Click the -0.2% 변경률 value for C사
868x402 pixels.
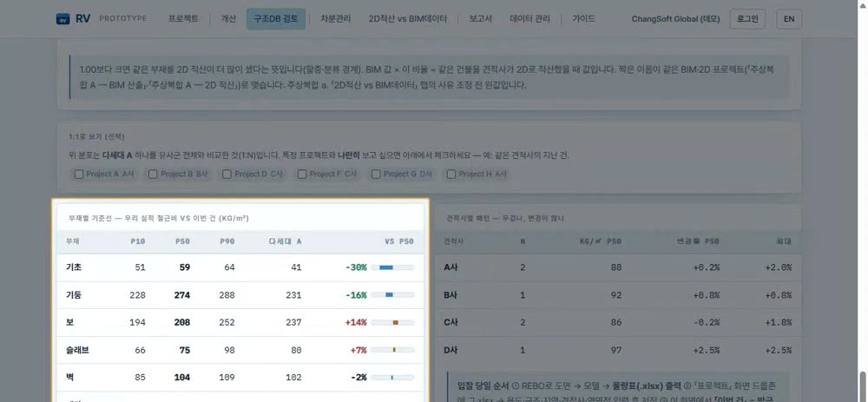[707, 322]
